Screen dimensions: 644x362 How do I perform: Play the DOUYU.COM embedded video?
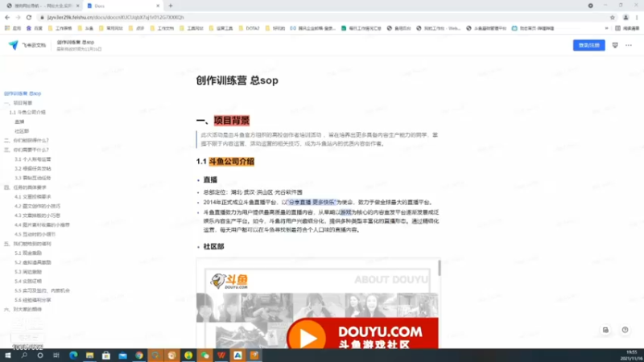tap(308, 337)
